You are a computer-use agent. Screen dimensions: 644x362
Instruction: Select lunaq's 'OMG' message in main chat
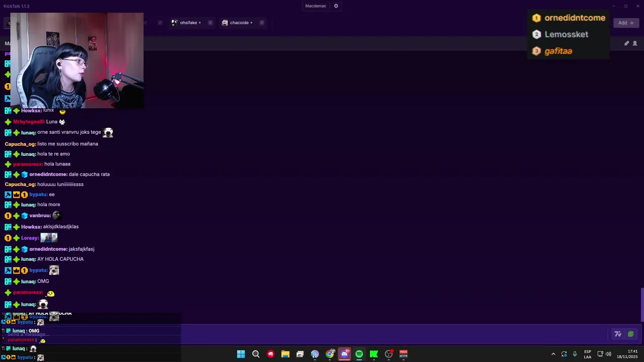click(43, 282)
